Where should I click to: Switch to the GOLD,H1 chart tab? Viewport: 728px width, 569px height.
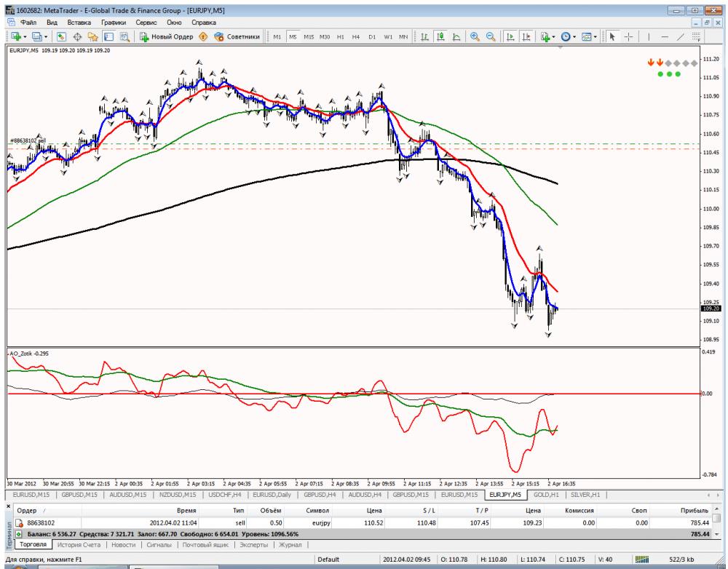coord(546,495)
